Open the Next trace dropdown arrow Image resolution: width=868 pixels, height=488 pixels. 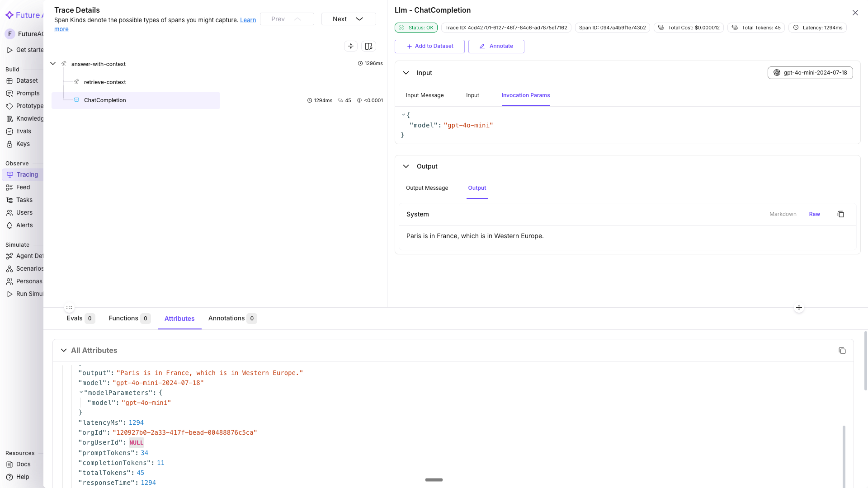point(359,19)
